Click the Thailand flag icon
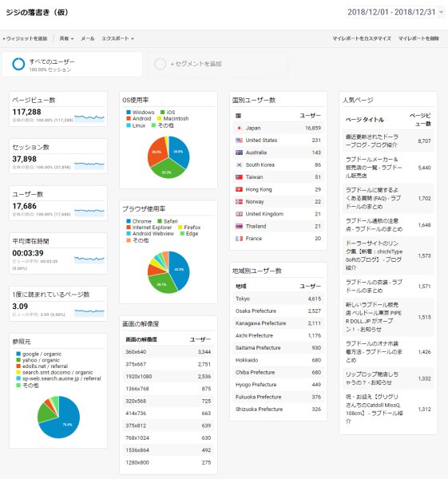This screenshot has height=479, width=448. (x=239, y=226)
